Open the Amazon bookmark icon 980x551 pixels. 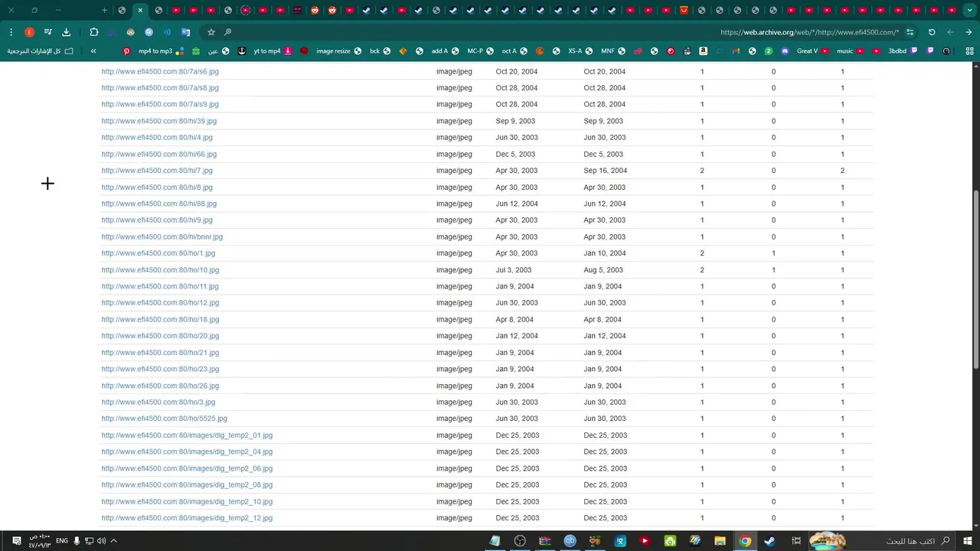703,51
